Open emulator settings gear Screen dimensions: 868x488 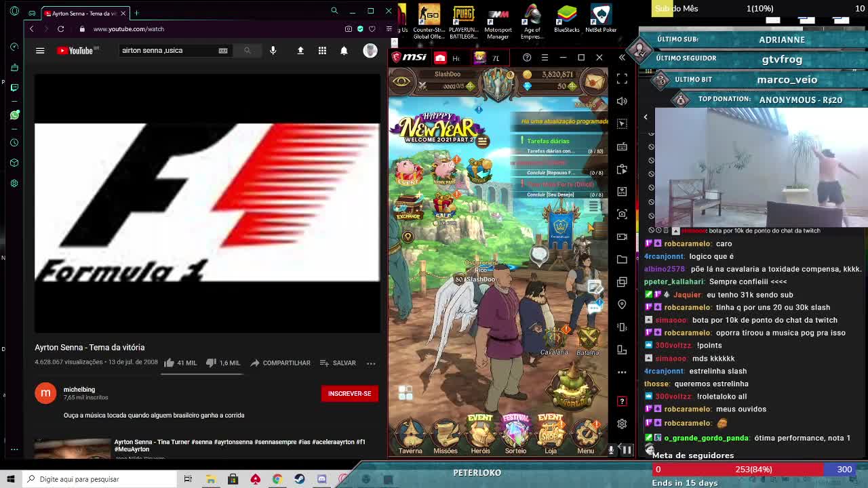coord(622,424)
